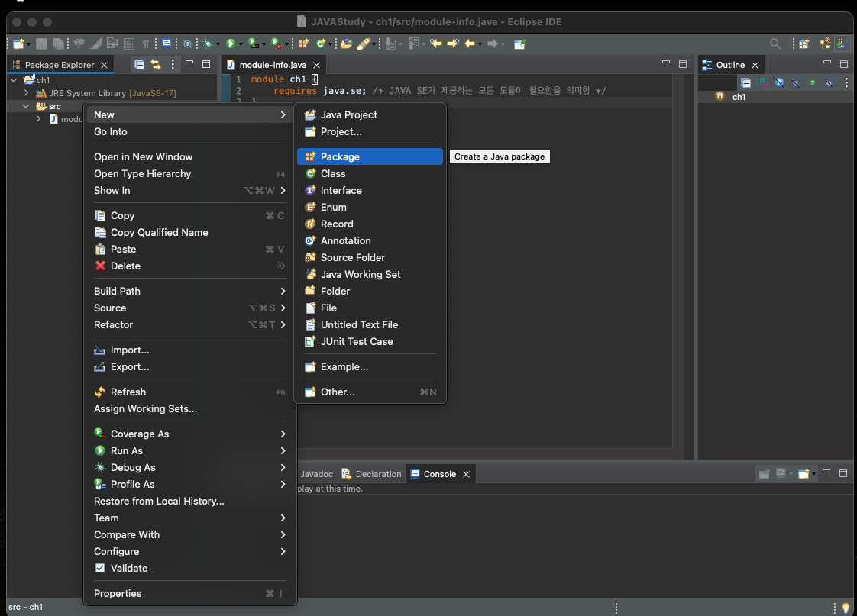
Task: Open the dropdown arrow beside New wizard icon
Action: [28, 44]
